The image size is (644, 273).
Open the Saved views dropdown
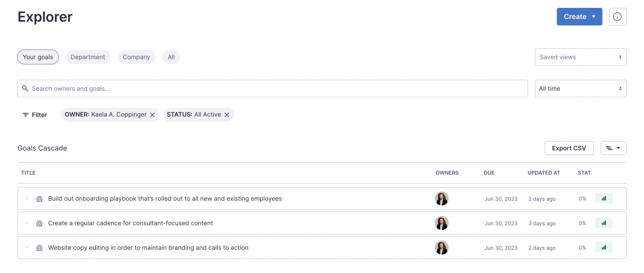tap(580, 57)
